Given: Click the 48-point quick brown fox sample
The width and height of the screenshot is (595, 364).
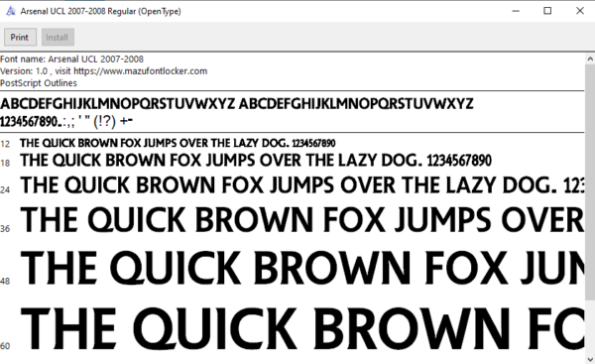Looking at the screenshot, I should tap(302, 268).
